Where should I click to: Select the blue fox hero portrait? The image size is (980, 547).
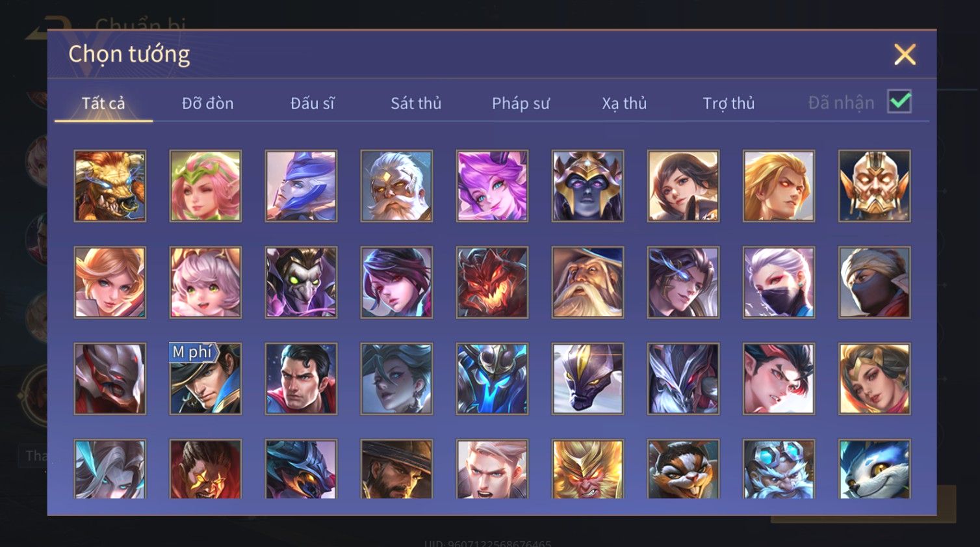coord(874,469)
